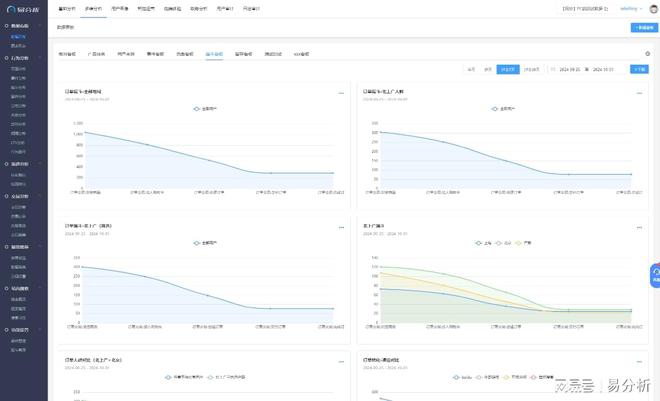Click the circle icon of the 数据看板 section
660x401 pixels.
pyautogui.click(x=6, y=26)
